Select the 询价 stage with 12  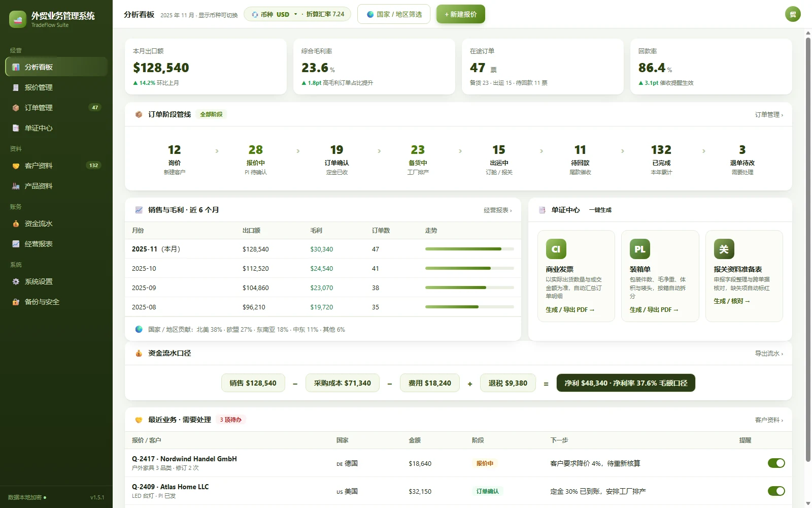pos(174,160)
